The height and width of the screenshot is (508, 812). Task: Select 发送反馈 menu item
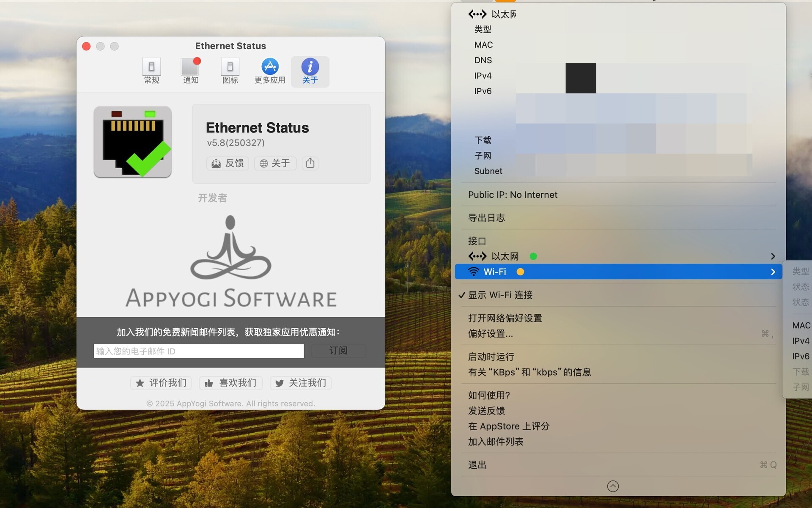point(618,410)
